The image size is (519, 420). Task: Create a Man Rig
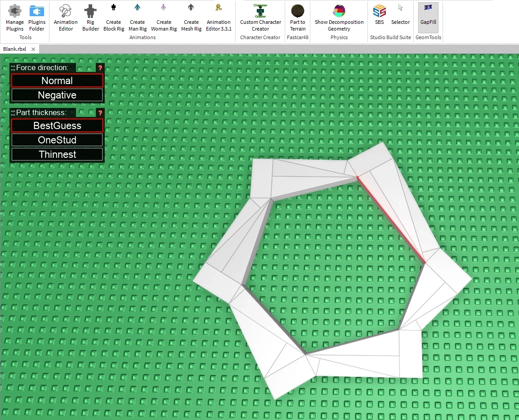tap(137, 18)
